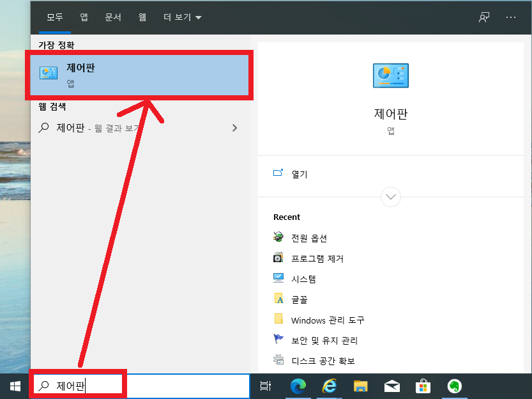Click the sign-in person icon
This screenshot has height=399, width=532.
point(483,17)
